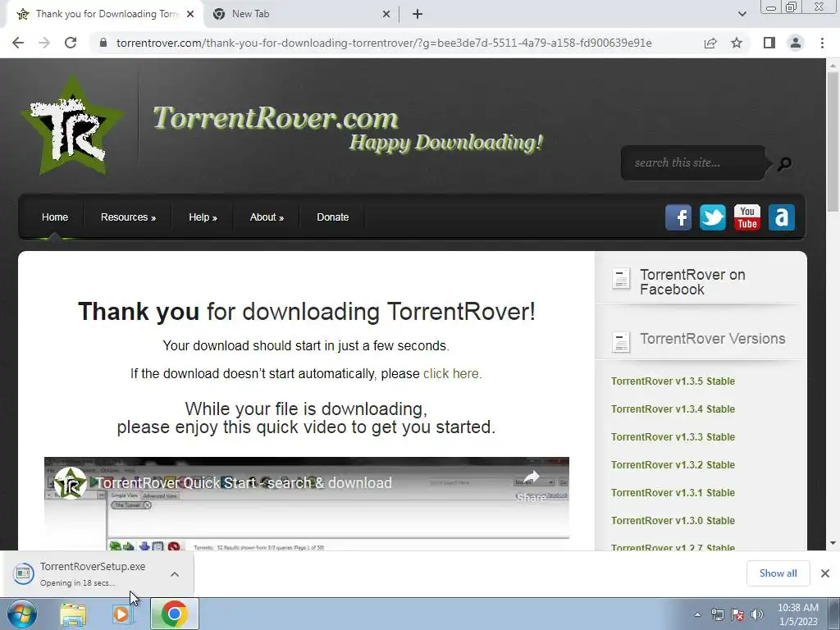Viewport: 840px width, 630px height.
Task: Open a new tab with plus button
Action: tap(418, 14)
